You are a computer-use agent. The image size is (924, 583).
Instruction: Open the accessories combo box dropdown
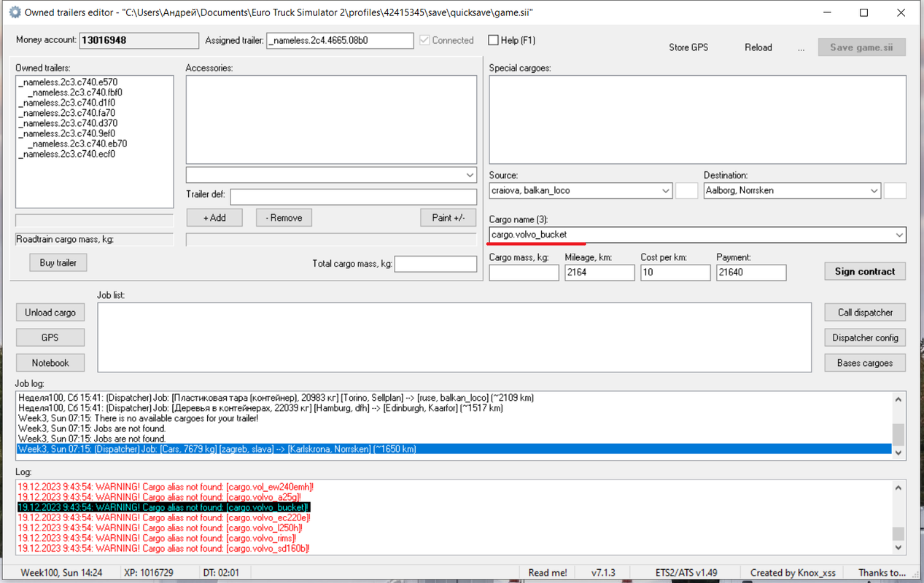[x=470, y=175]
